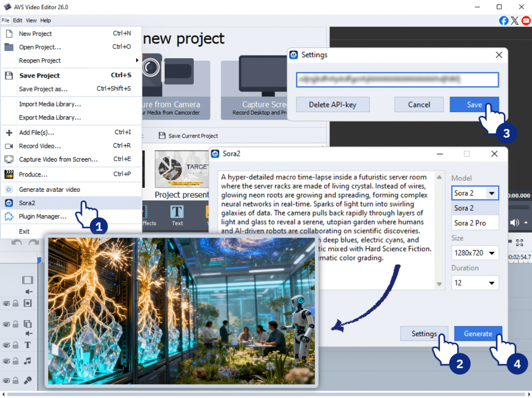Choose Save Project as... from File menu
The image size is (532, 398).
tap(71, 89)
